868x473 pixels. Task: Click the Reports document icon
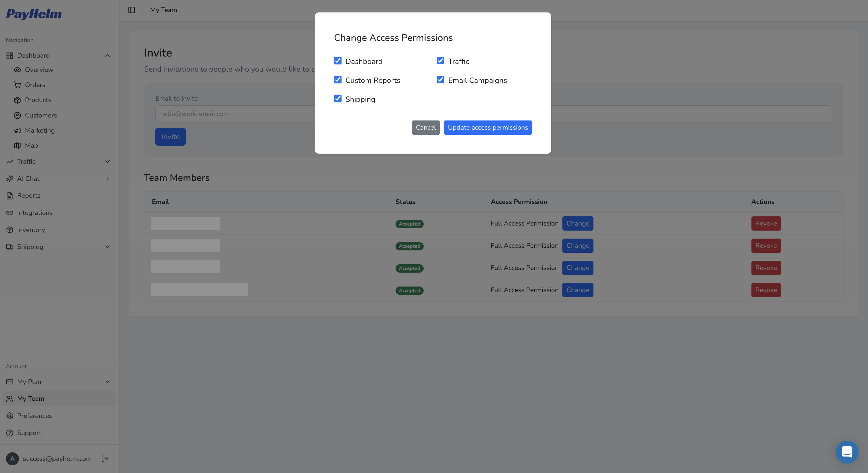[x=10, y=196]
